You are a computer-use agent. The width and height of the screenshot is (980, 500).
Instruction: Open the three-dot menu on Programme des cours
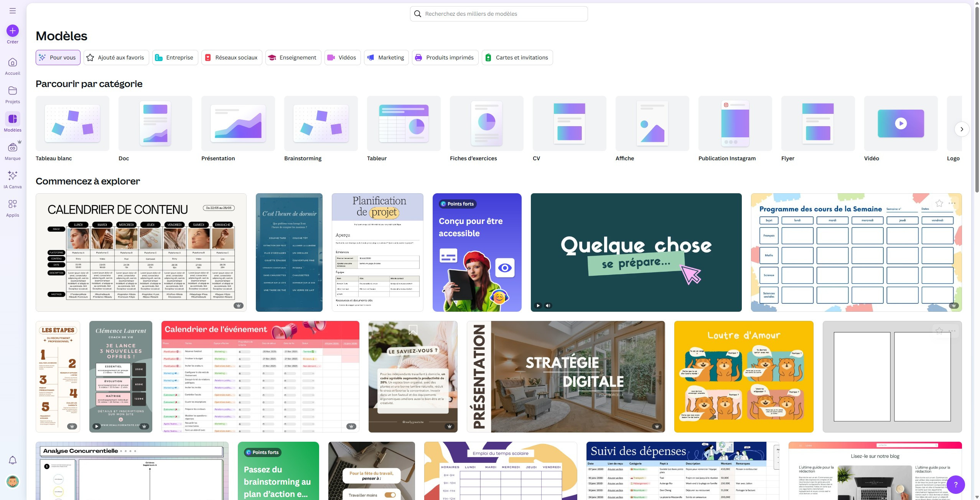point(952,204)
